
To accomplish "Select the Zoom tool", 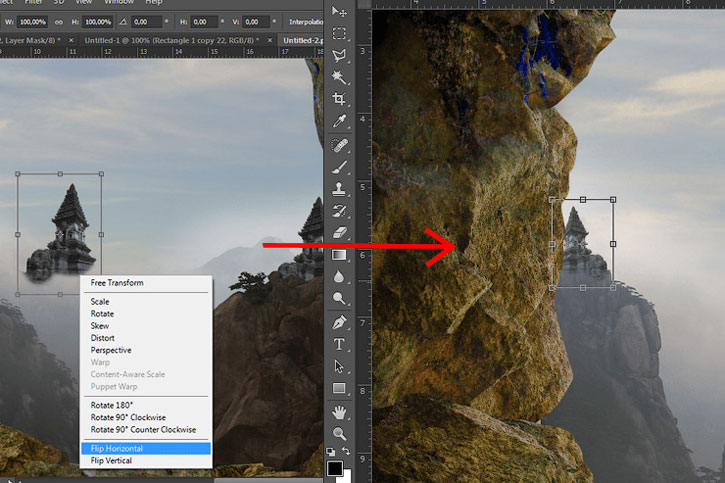I will (339, 434).
